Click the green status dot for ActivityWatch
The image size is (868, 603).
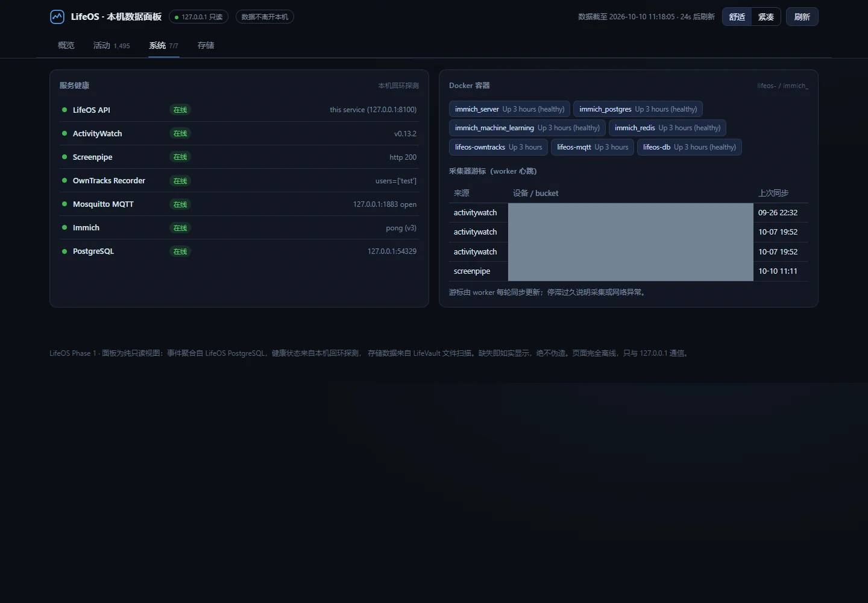pyautogui.click(x=64, y=133)
